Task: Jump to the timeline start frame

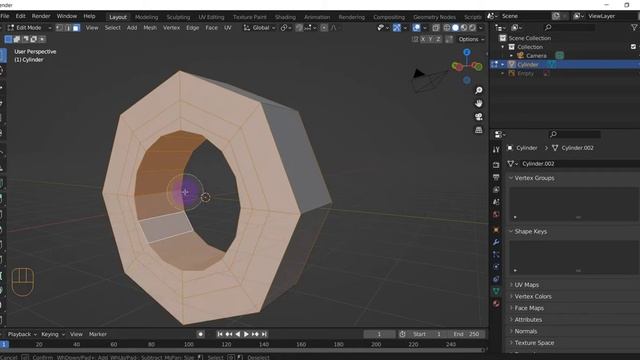Action: tap(220, 334)
